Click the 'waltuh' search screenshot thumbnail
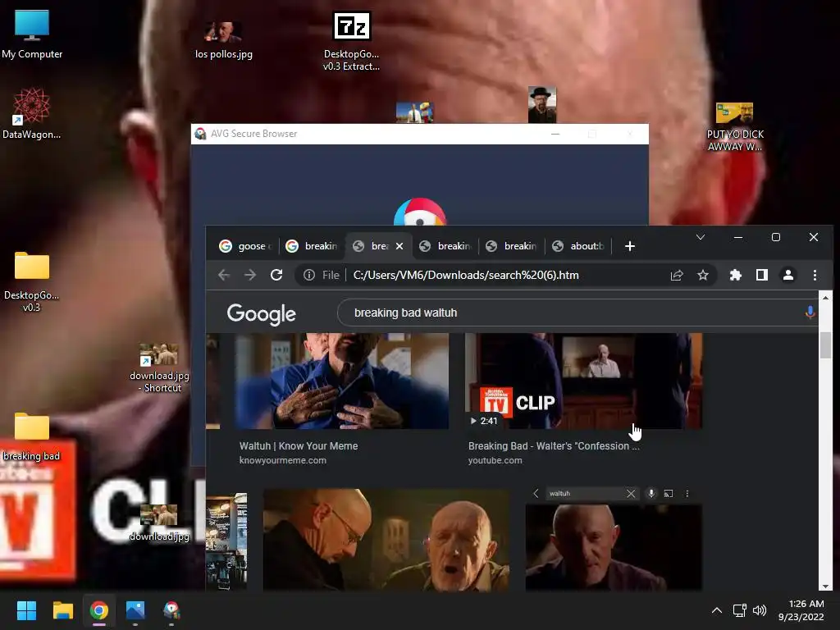The height and width of the screenshot is (630, 840). tap(614, 538)
